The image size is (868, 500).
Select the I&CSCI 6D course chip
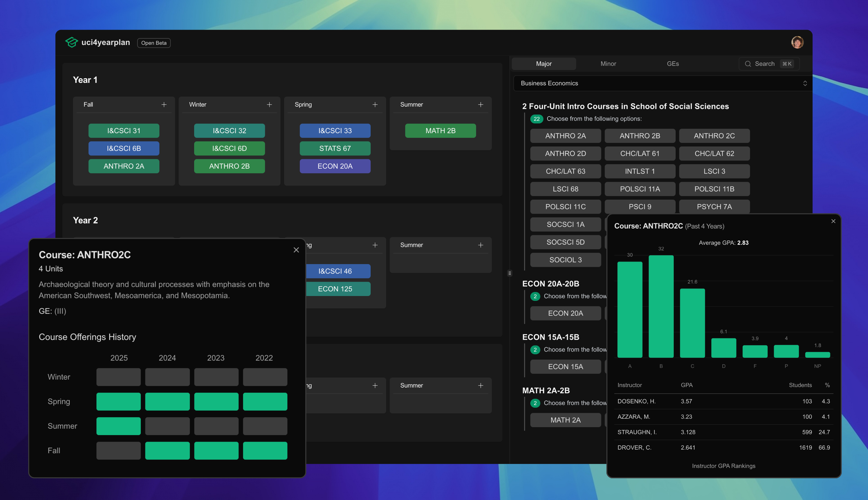229,148
